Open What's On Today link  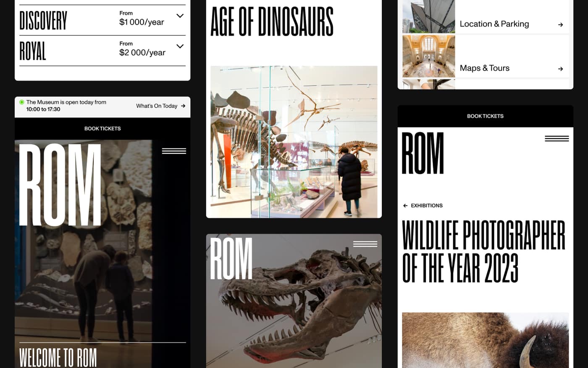157,106
